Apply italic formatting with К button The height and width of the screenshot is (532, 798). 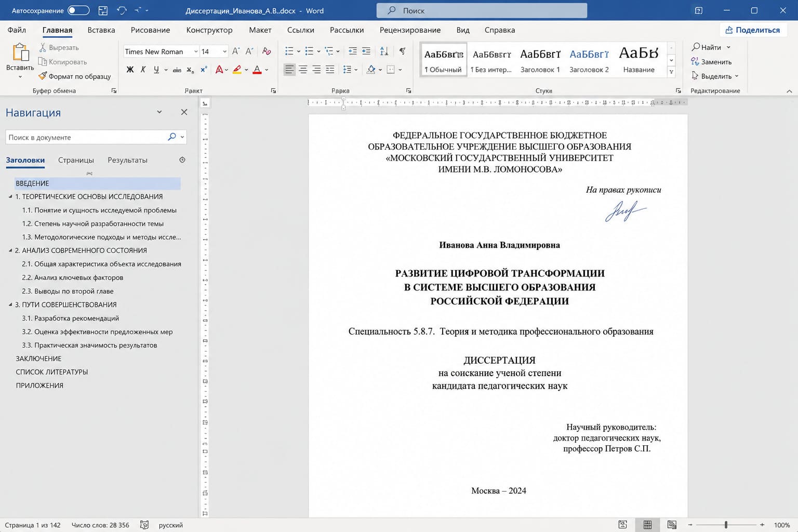[143, 70]
